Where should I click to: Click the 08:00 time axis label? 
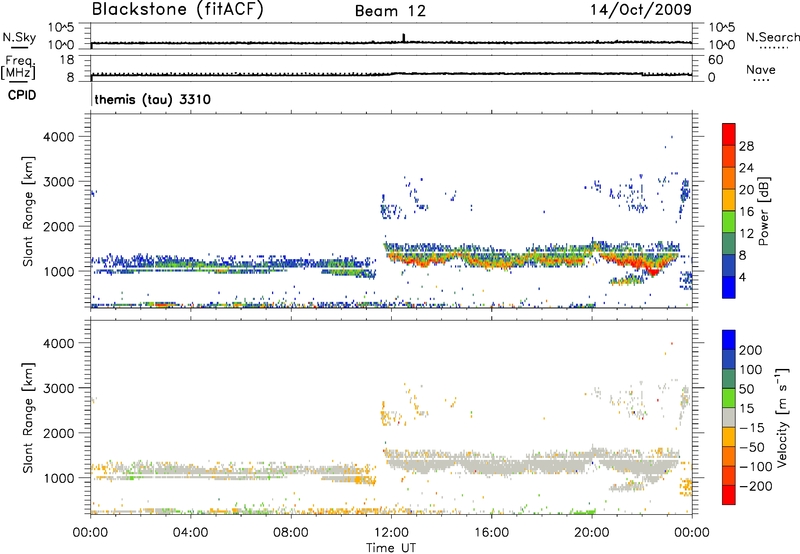[x=291, y=533]
